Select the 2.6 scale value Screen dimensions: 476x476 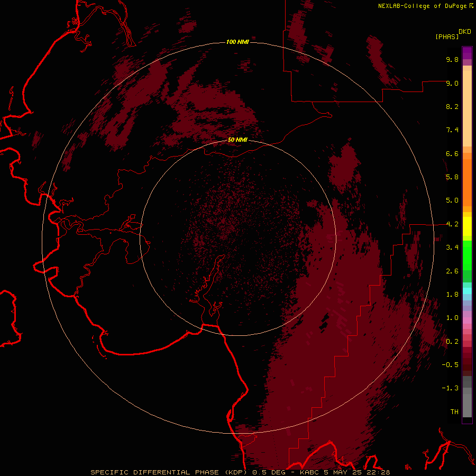(x=452, y=271)
